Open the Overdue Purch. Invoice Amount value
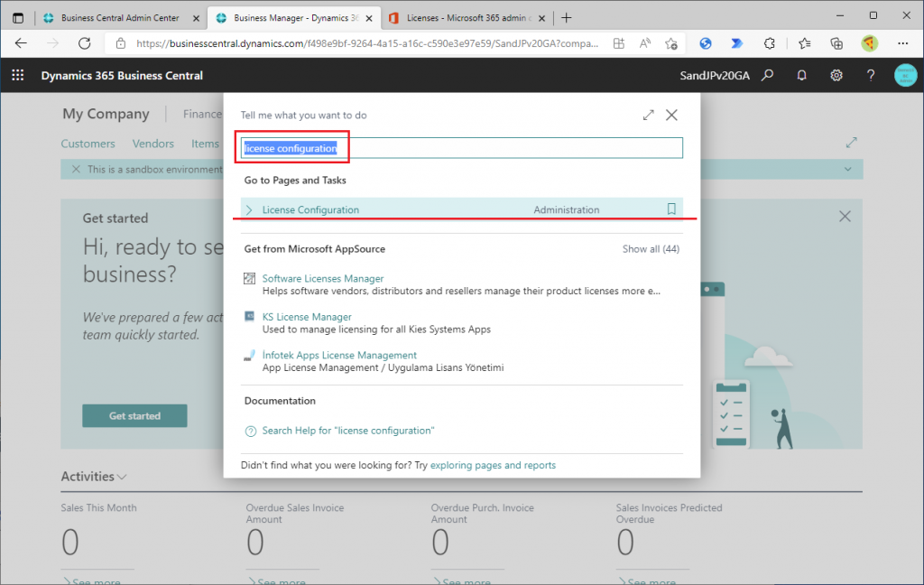This screenshot has height=585, width=924. (x=440, y=542)
